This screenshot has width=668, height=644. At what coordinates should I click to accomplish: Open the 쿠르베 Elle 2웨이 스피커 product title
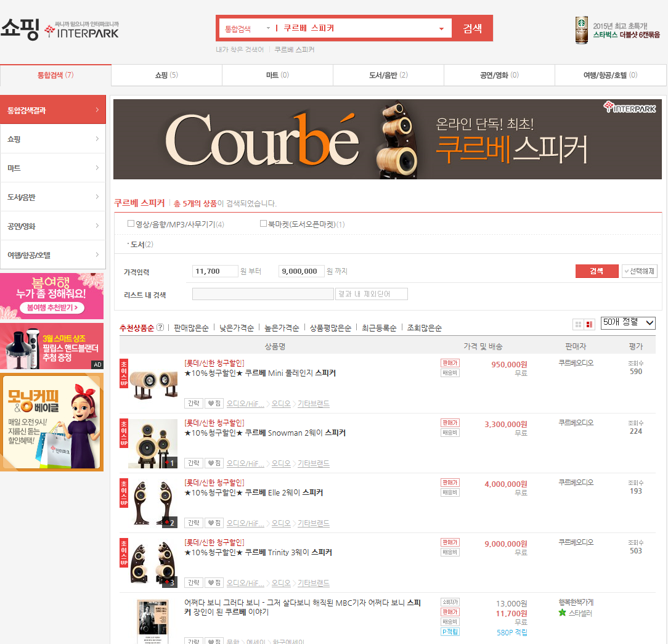pyautogui.click(x=253, y=492)
